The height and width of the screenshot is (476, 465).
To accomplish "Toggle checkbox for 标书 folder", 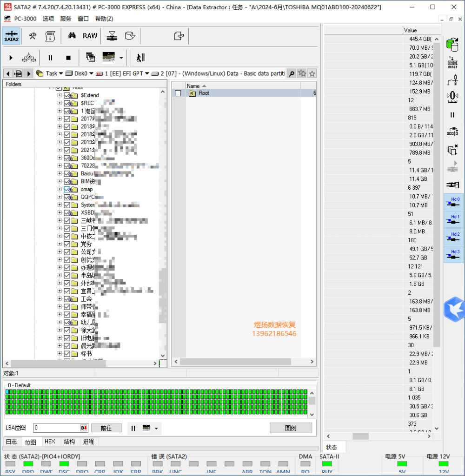I will 67,354.
